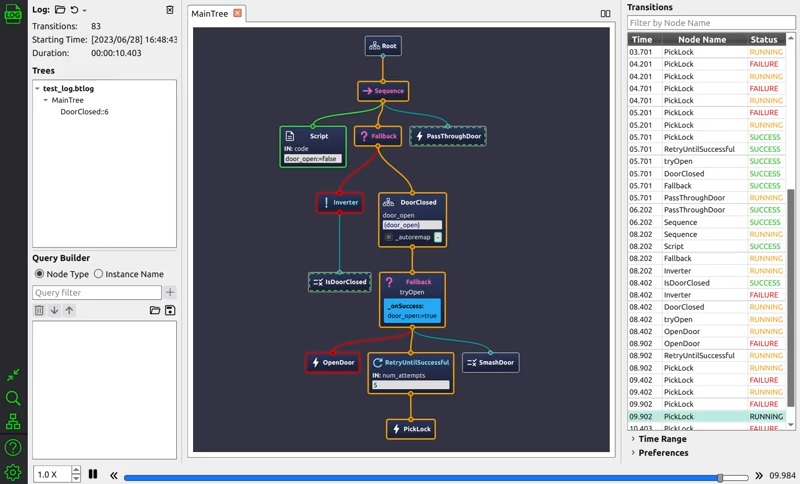The image size is (800, 484).
Task: Open help via question mark icon
Action: pyautogui.click(x=13, y=447)
